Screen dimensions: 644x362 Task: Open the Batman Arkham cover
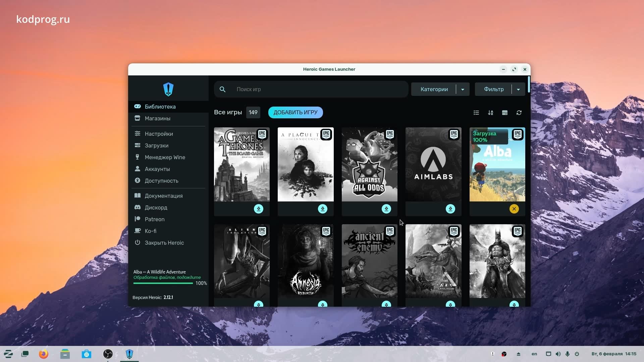pyautogui.click(x=497, y=261)
